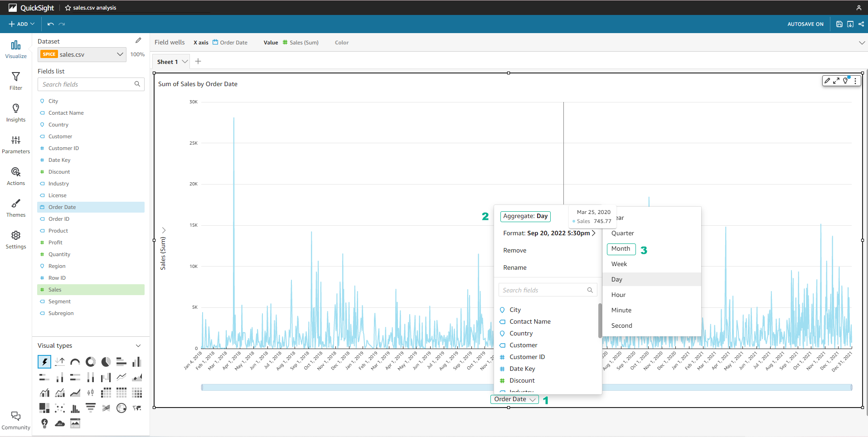Select the funnel chart visual type
The width and height of the screenshot is (868, 437).
(x=91, y=408)
